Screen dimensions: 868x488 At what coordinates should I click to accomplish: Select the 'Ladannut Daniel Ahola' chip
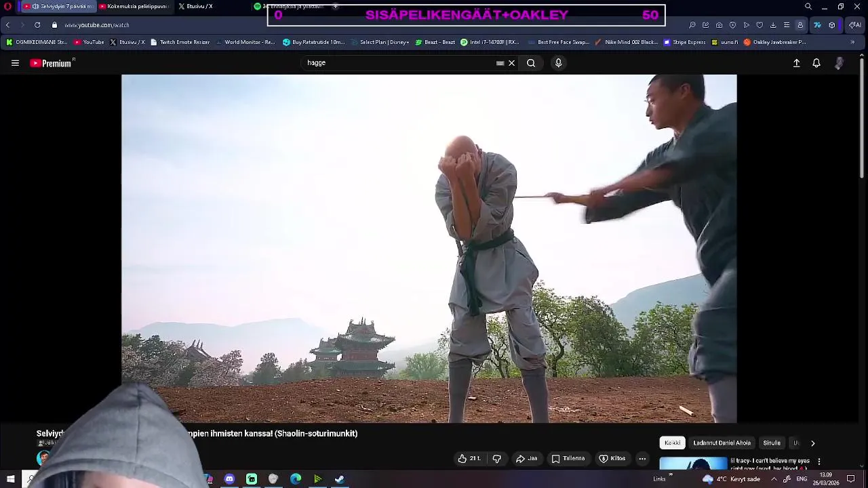[x=722, y=443]
